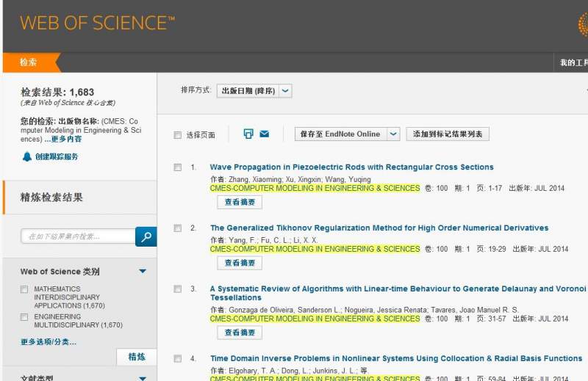Click the bell alert icon beside 创建跟踪服务
The height and width of the screenshot is (381, 588).
click(x=27, y=156)
